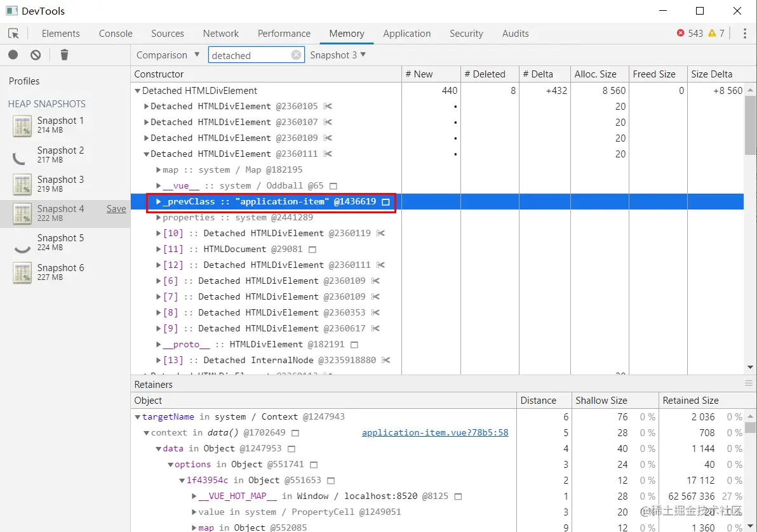Expand the map :: system / Map row

pos(158,170)
